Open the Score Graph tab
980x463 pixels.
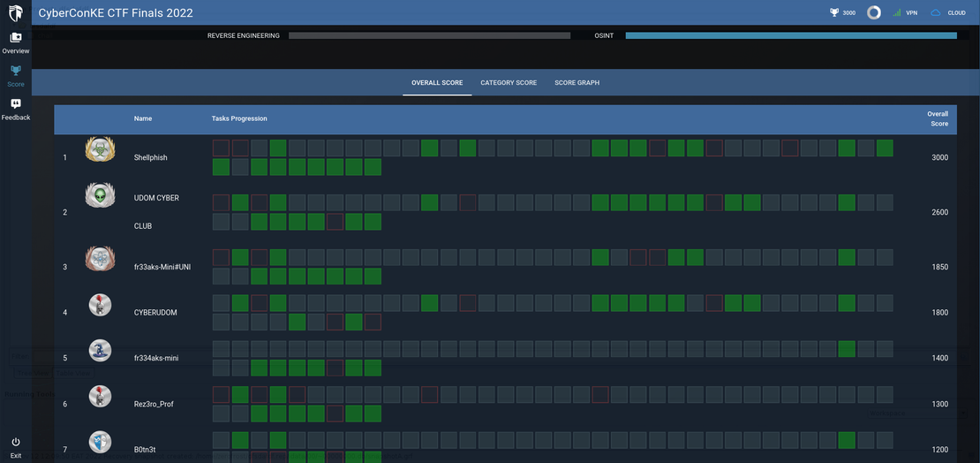point(577,83)
